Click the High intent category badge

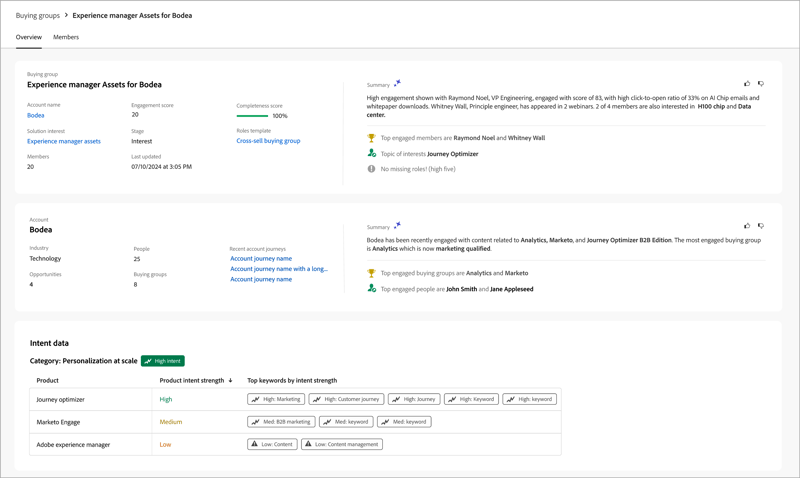point(163,361)
